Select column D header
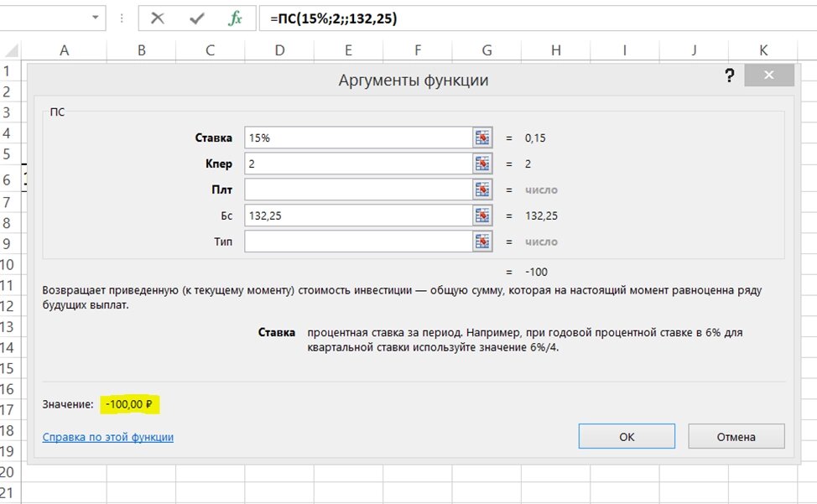This screenshot has height=504, width=817. pyautogui.click(x=279, y=50)
